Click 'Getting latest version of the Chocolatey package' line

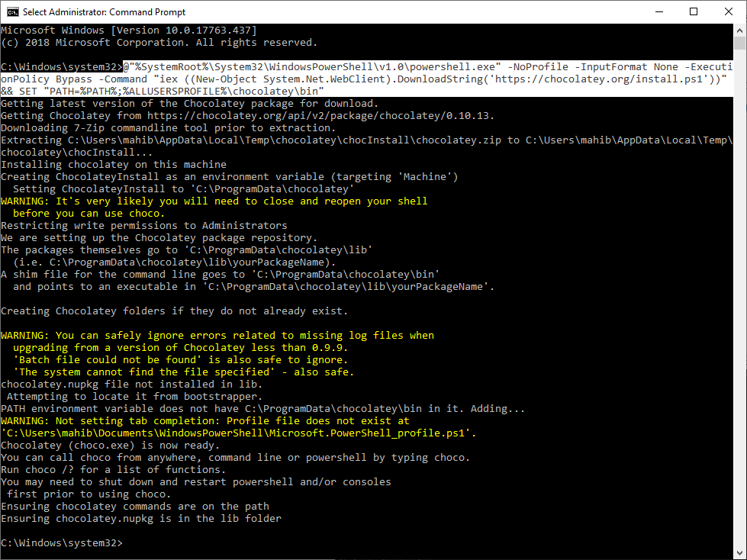click(x=189, y=104)
